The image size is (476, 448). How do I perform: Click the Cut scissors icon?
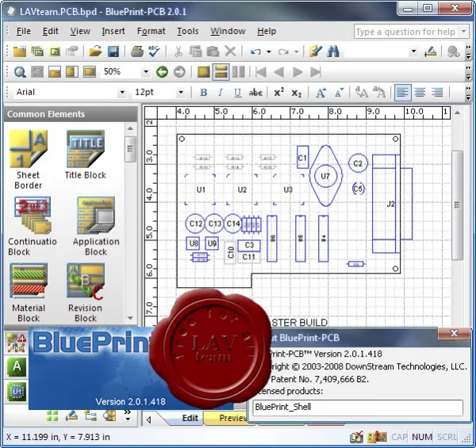click(x=178, y=52)
